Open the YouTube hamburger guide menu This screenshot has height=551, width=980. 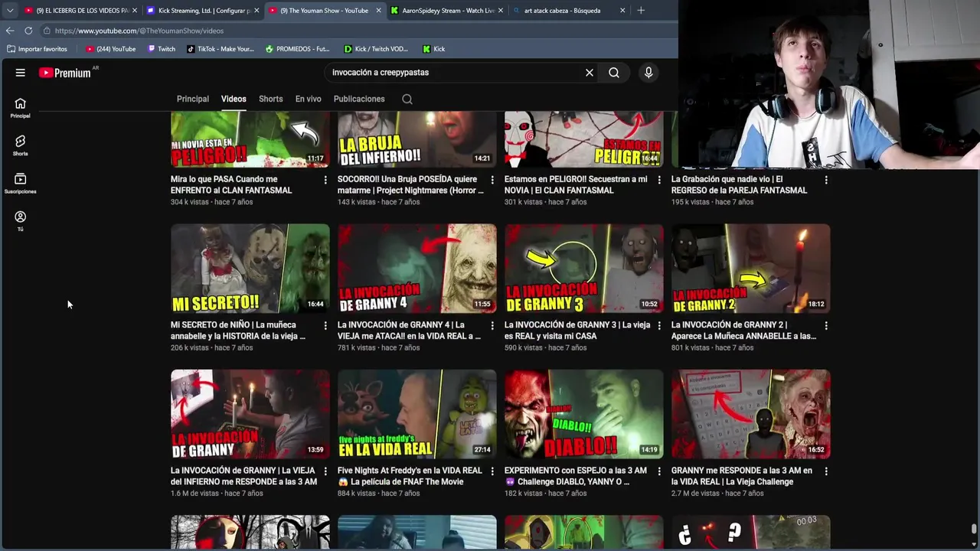(x=21, y=73)
